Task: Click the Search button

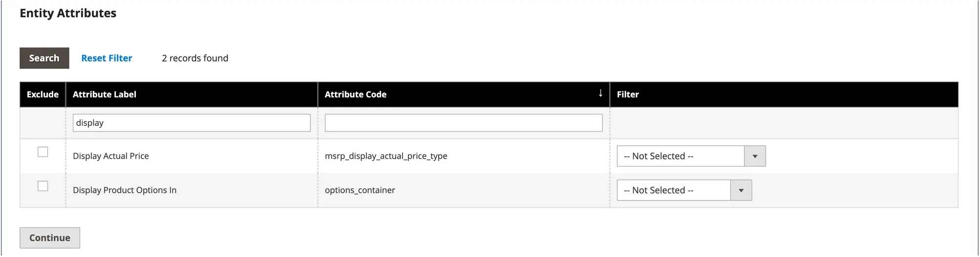Action: click(44, 58)
